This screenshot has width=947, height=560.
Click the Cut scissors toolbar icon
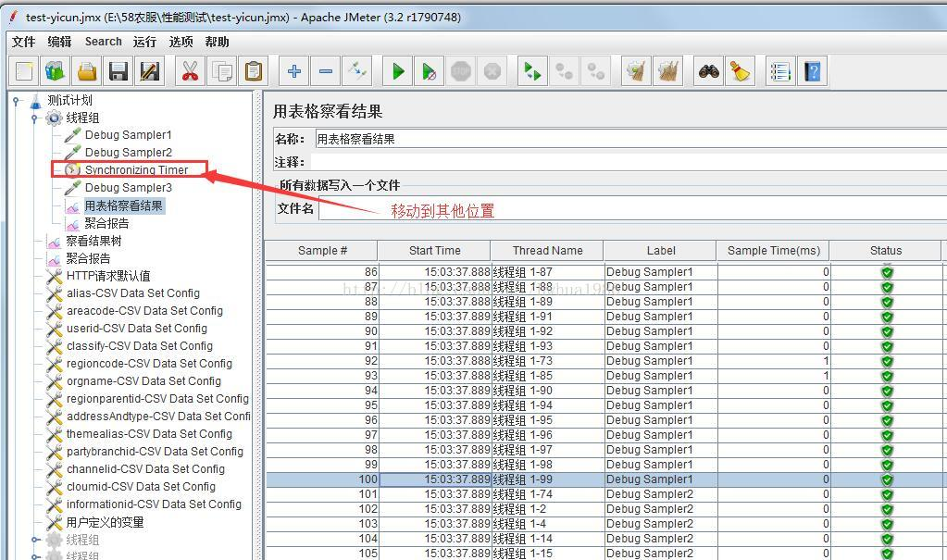tap(191, 72)
